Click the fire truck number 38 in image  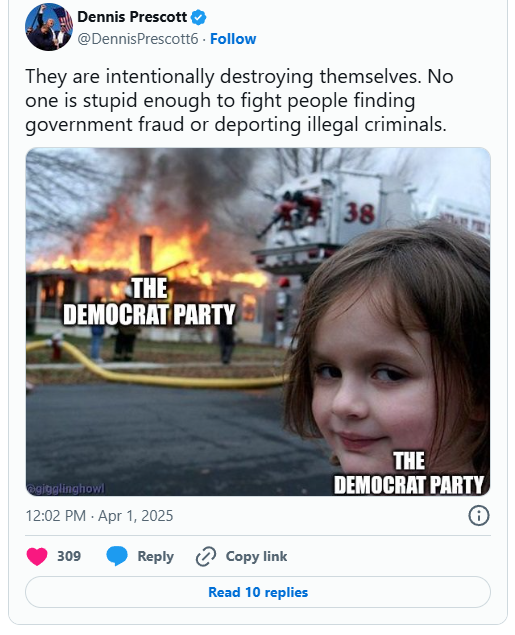(x=359, y=213)
